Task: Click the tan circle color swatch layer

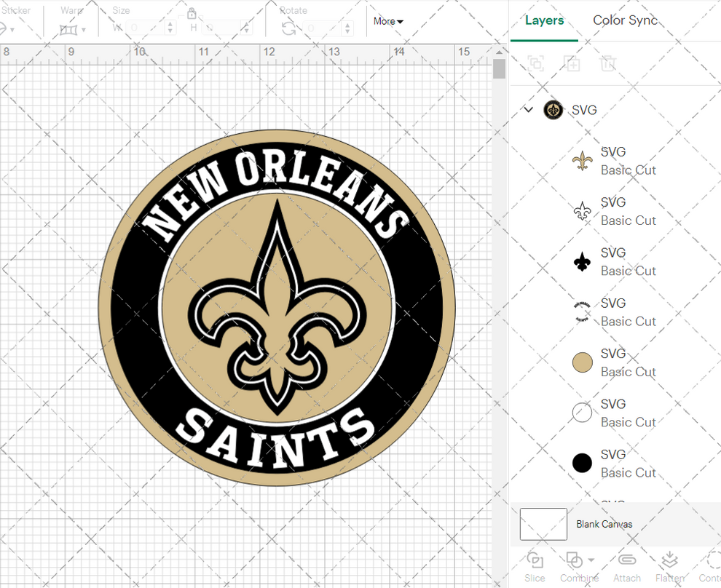Action: click(583, 362)
